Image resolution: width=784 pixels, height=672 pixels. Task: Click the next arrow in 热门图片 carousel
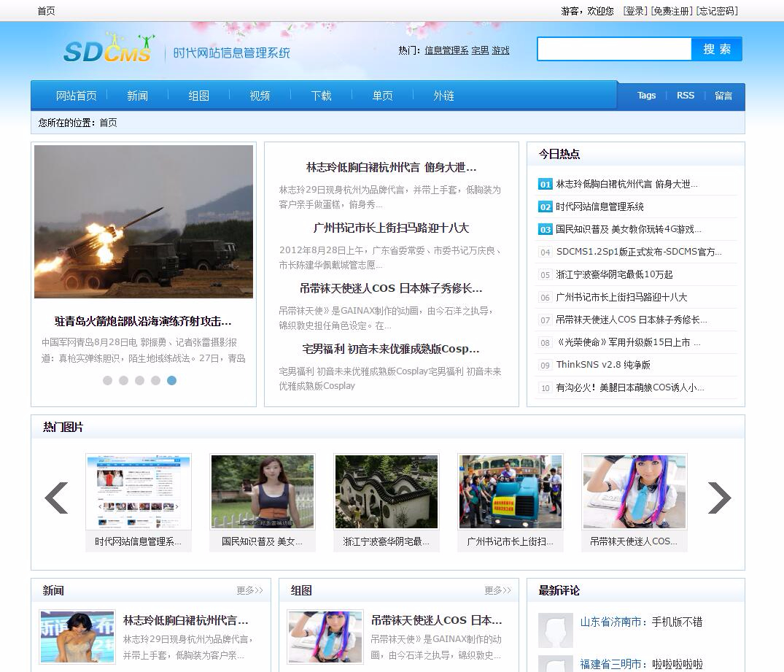[x=718, y=498]
